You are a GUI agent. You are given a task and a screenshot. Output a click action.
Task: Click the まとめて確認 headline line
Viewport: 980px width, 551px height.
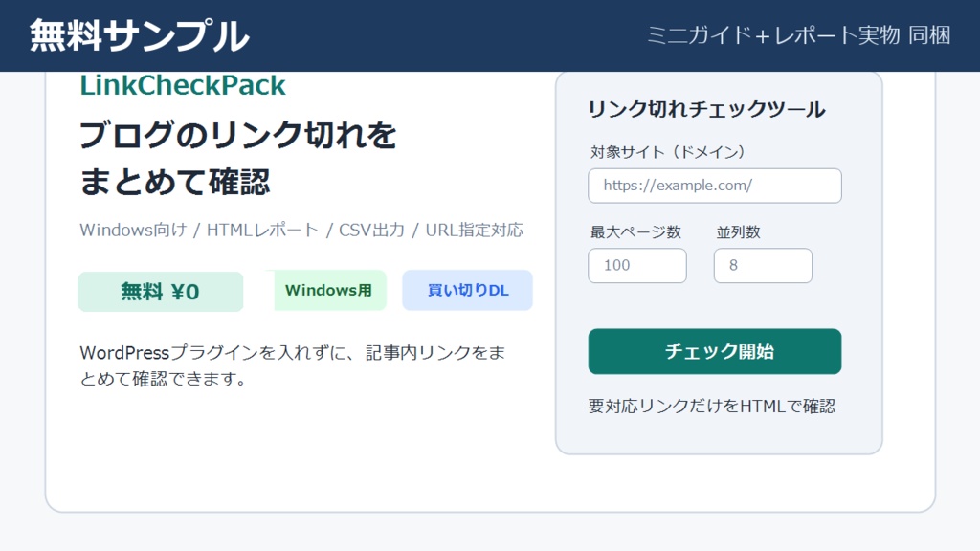pos(175,182)
